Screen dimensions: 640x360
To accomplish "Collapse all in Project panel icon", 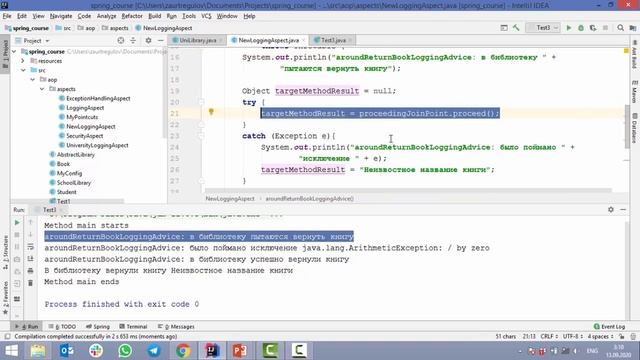I will click(x=133, y=40).
